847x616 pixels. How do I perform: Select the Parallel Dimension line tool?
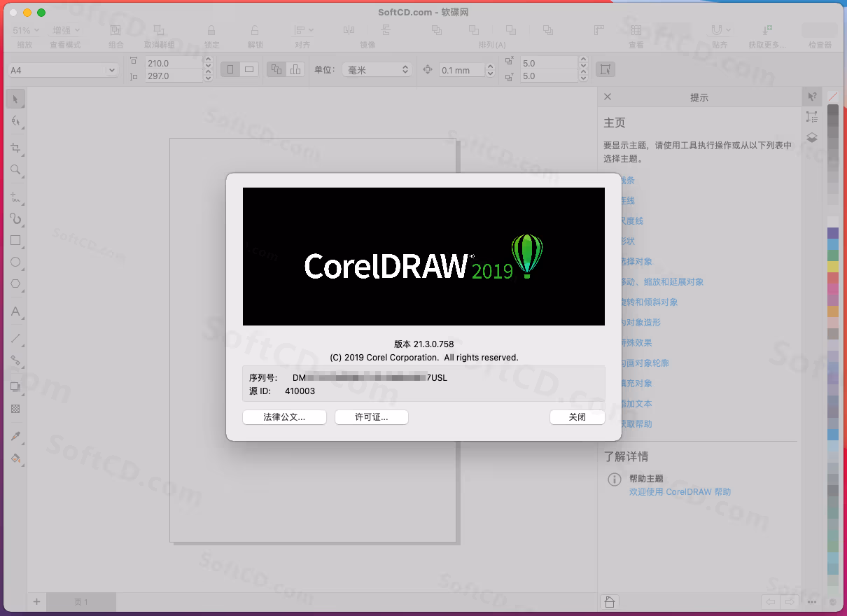[x=15, y=339]
